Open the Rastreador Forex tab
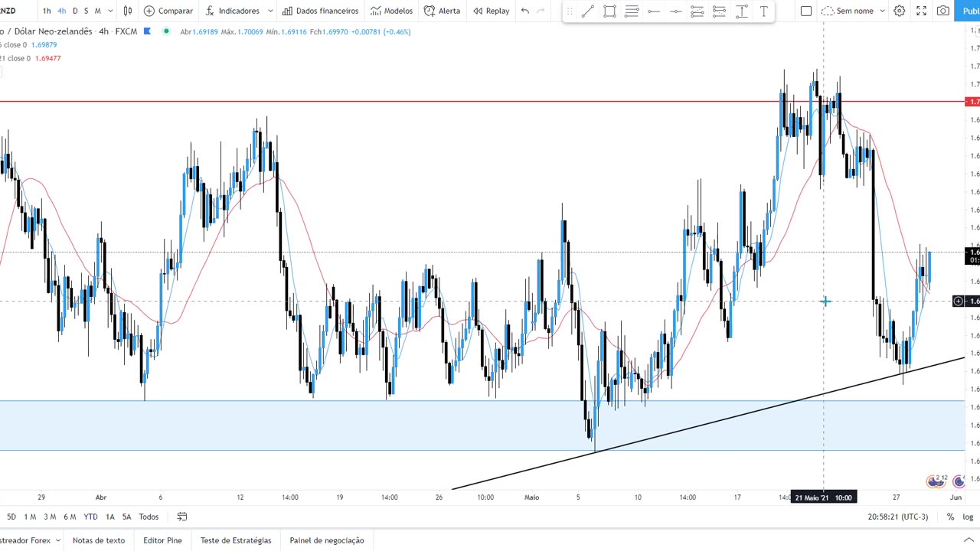Viewport: 980px width, 551px height. 25,540
